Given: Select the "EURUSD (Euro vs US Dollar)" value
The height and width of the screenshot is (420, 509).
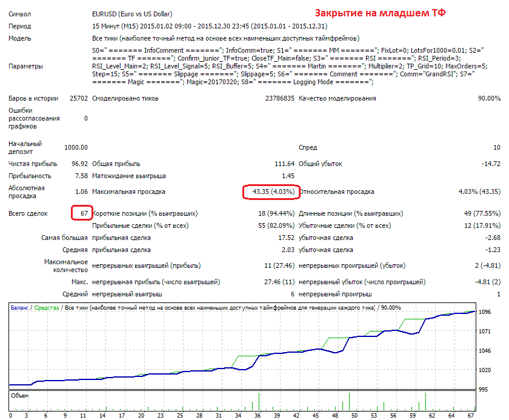Looking at the screenshot, I should pos(132,15).
